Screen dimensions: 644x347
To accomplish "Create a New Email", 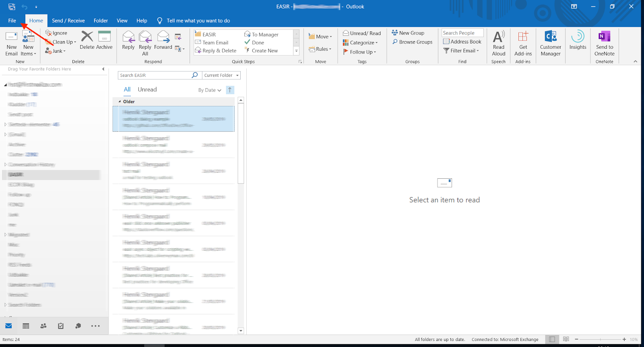I will [11, 43].
